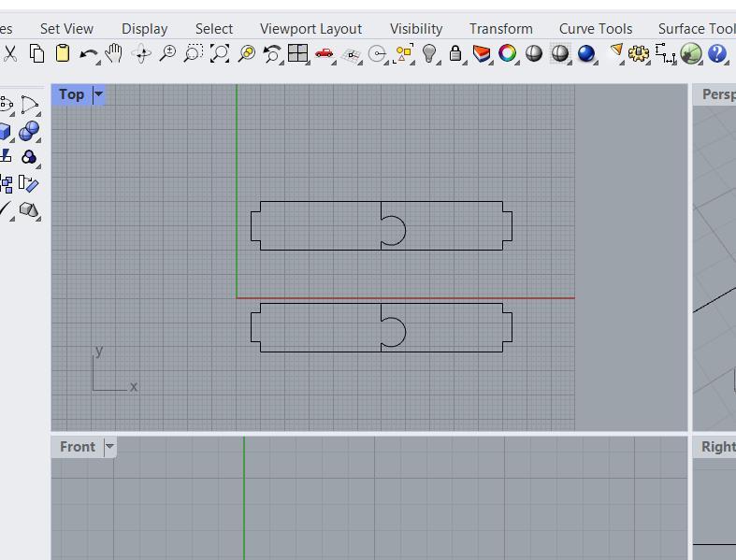The image size is (736, 560).
Task: Click the Analyze checkmark icon
Action: [x=6, y=209]
